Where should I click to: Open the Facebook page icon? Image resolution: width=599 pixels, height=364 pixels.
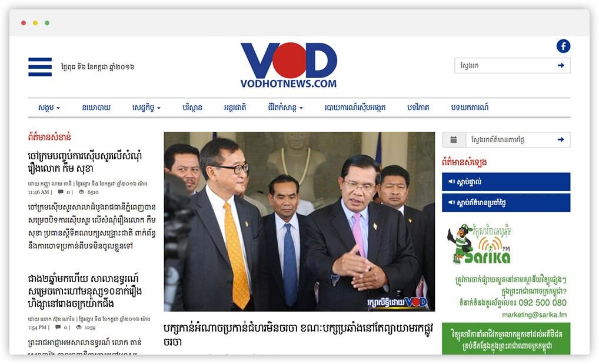563,46
